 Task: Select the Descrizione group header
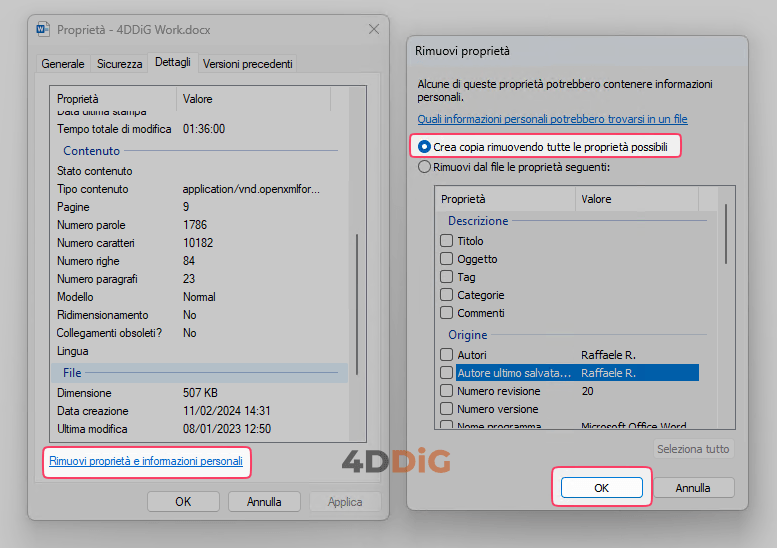576,221
